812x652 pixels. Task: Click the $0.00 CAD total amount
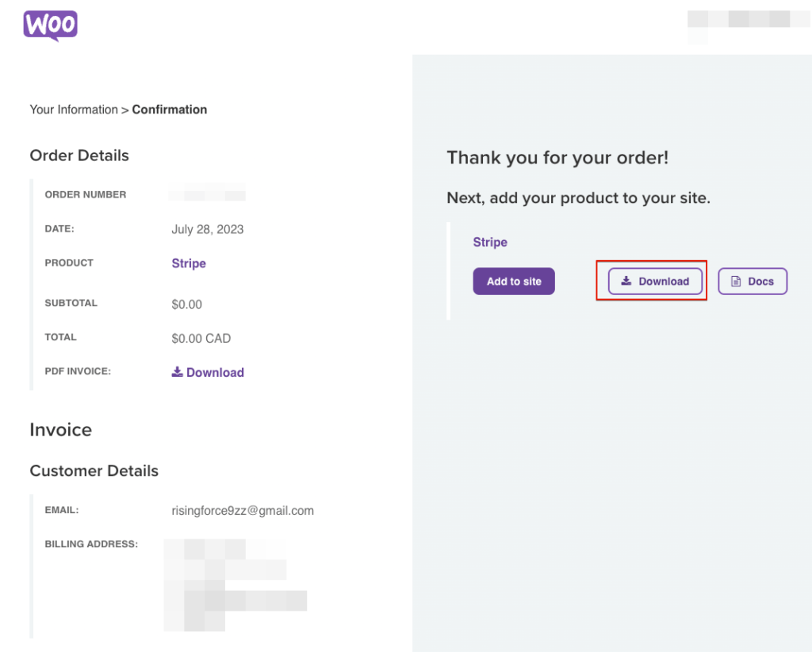tap(201, 338)
